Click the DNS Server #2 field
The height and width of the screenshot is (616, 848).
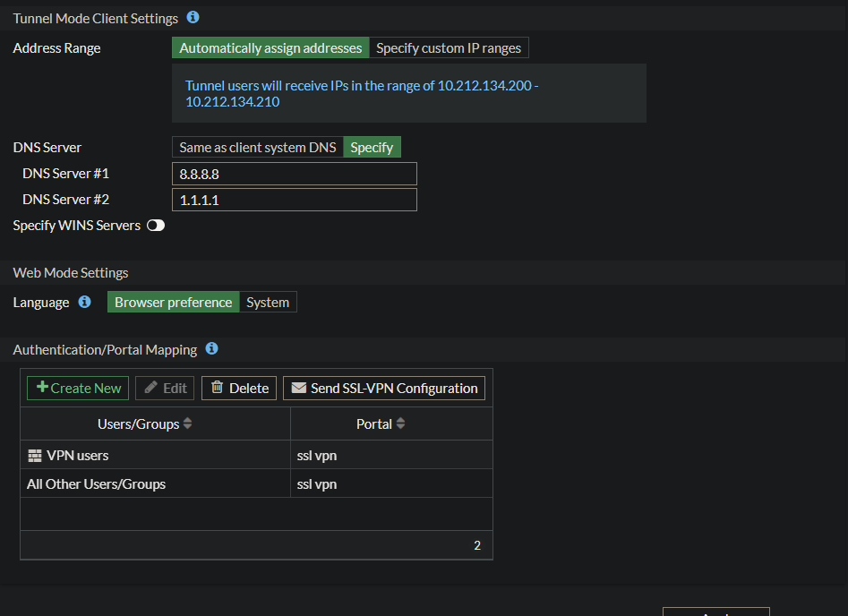pyautogui.click(x=294, y=200)
